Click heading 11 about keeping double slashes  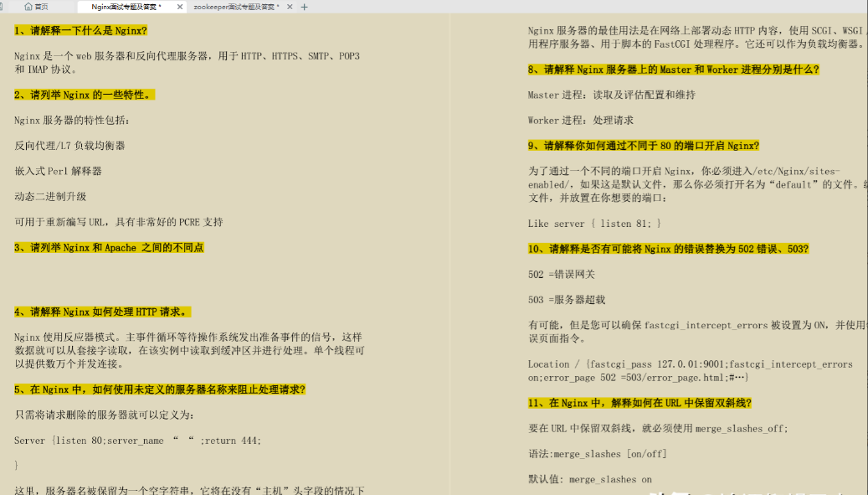[639, 403]
